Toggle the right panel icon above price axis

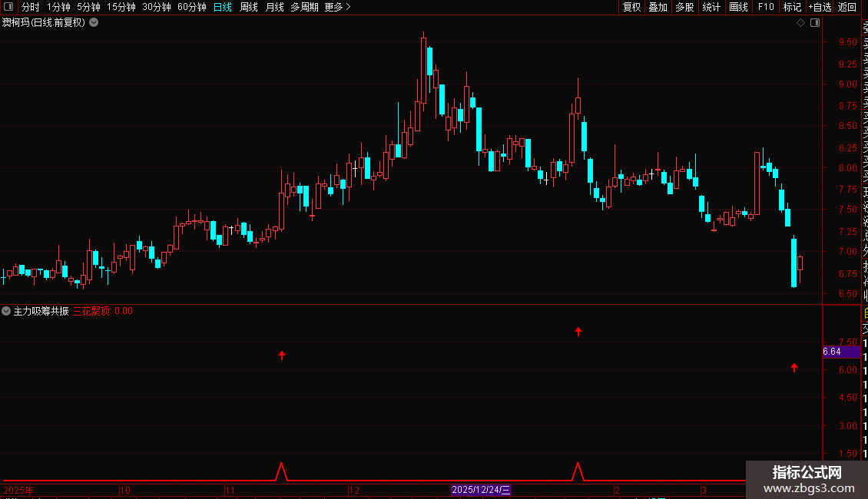pyautogui.click(x=815, y=23)
